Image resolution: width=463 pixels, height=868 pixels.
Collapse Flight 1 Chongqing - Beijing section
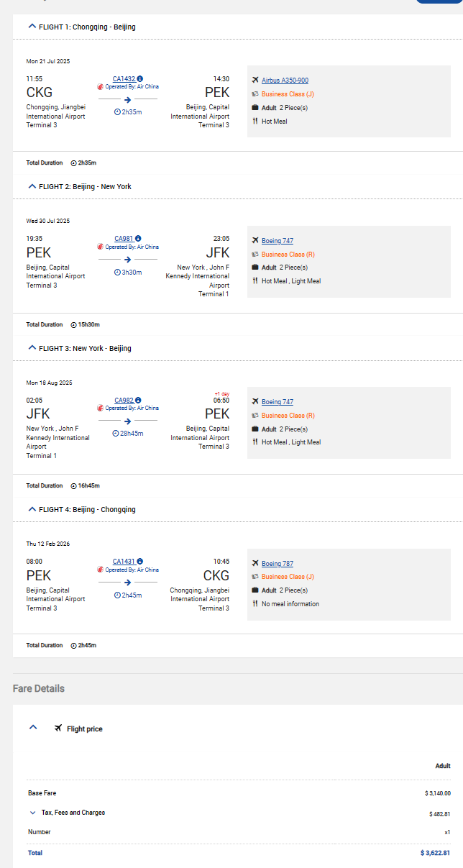pyautogui.click(x=32, y=27)
